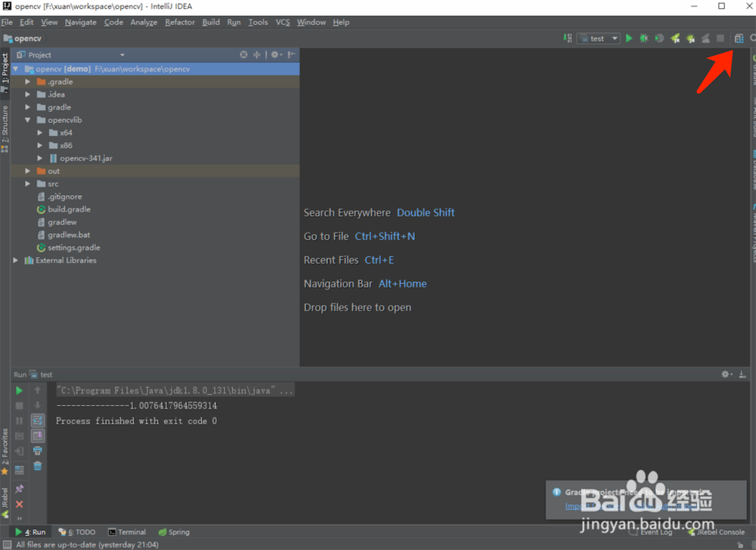Expand the src folder

(27, 184)
